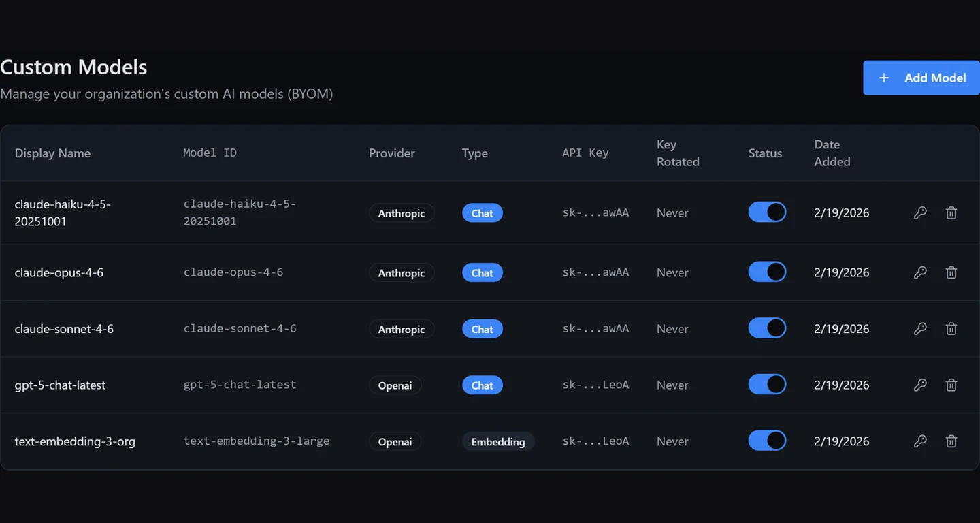Delete the claude-haiku-4-5-20251001 model via trash icon
The width and height of the screenshot is (980, 523).
[951, 213]
